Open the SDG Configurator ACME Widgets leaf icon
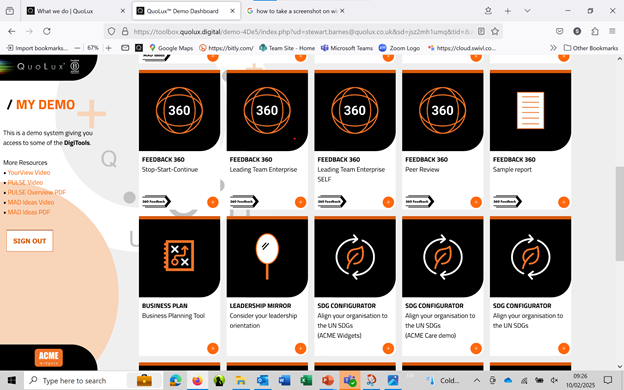The width and height of the screenshot is (624, 390). click(355, 256)
